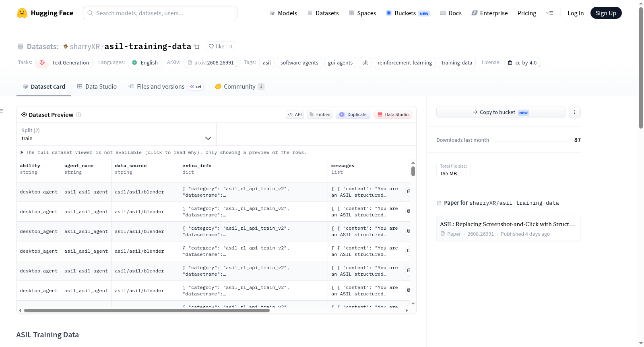Open the sharryXR user profile link
Screen dimensions: 644x347
[x=85, y=46]
